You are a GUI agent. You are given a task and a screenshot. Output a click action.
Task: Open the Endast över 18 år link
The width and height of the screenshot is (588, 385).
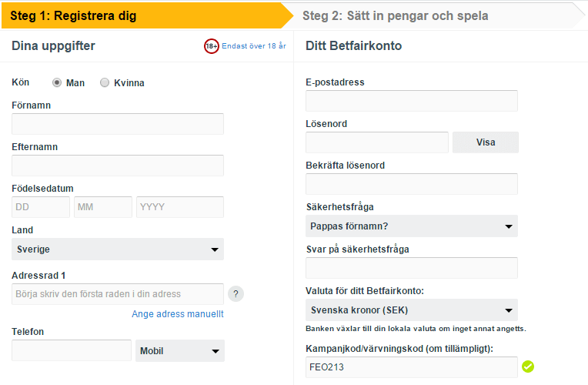click(x=254, y=45)
